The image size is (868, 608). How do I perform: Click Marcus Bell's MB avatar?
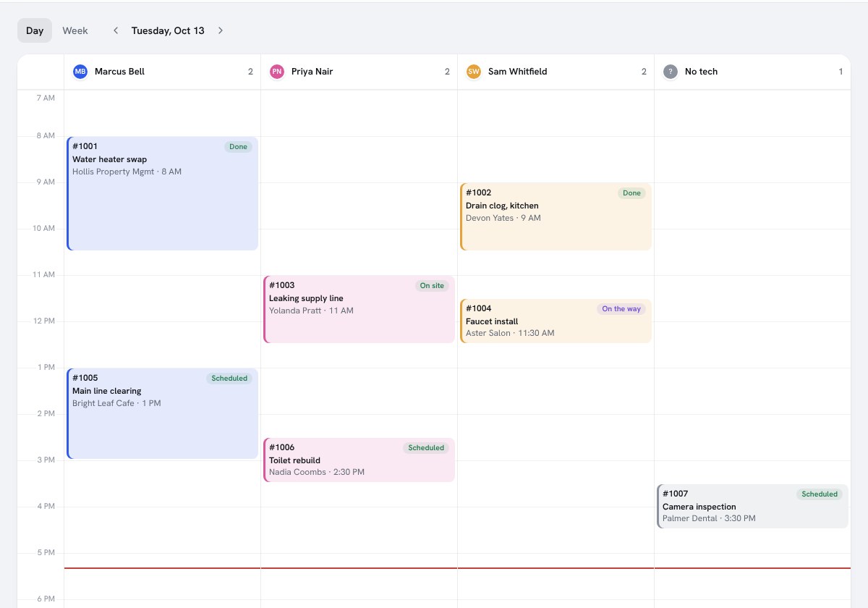coord(80,72)
